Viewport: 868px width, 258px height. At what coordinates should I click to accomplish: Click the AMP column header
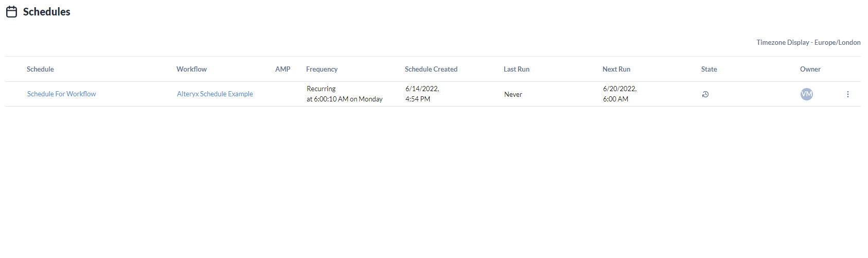tap(282, 69)
